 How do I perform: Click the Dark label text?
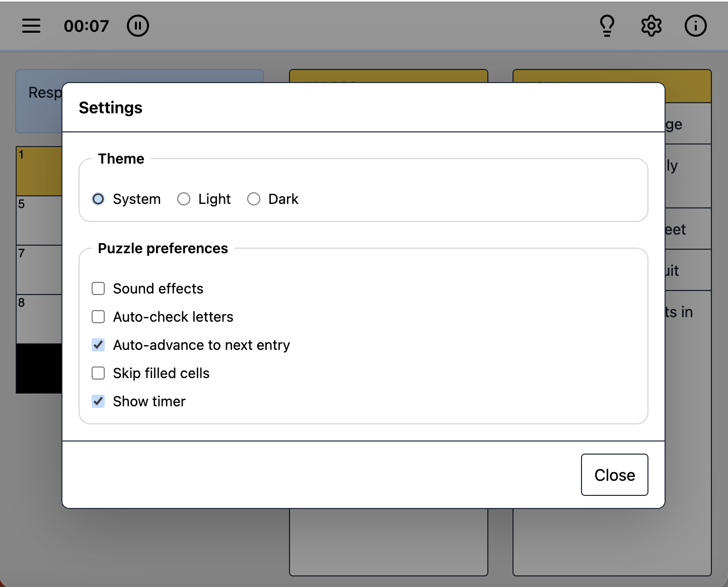[283, 199]
